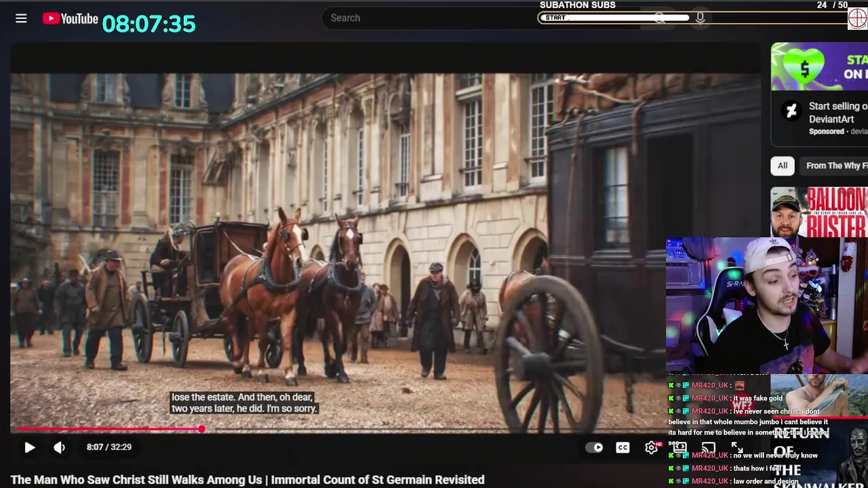The image size is (868, 488).
Task: Switch to theater mode
Action: point(679,447)
